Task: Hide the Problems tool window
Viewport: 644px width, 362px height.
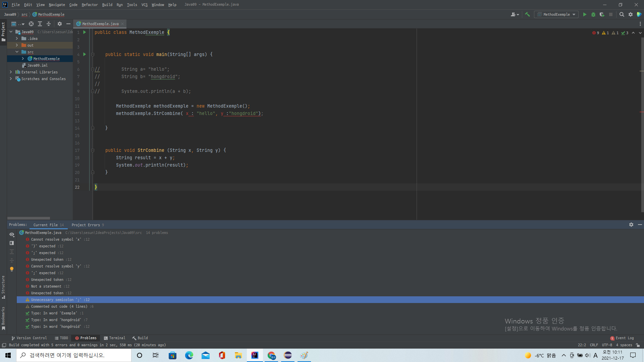Action: tap(640, 225)
